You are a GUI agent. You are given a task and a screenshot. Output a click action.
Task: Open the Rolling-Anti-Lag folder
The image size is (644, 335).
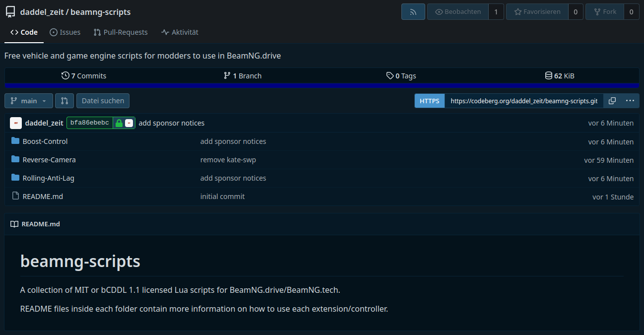[x=49, y=178]
